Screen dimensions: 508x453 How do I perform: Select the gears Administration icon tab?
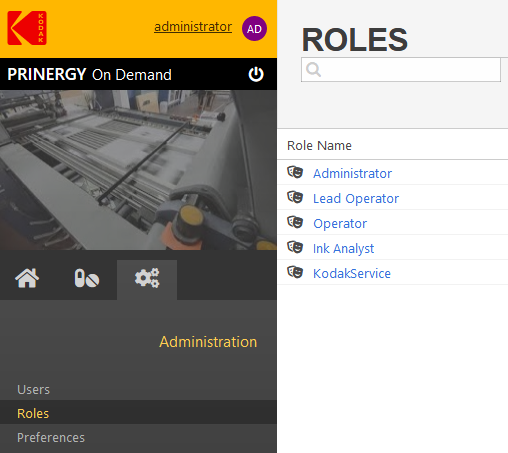(147, 279)
